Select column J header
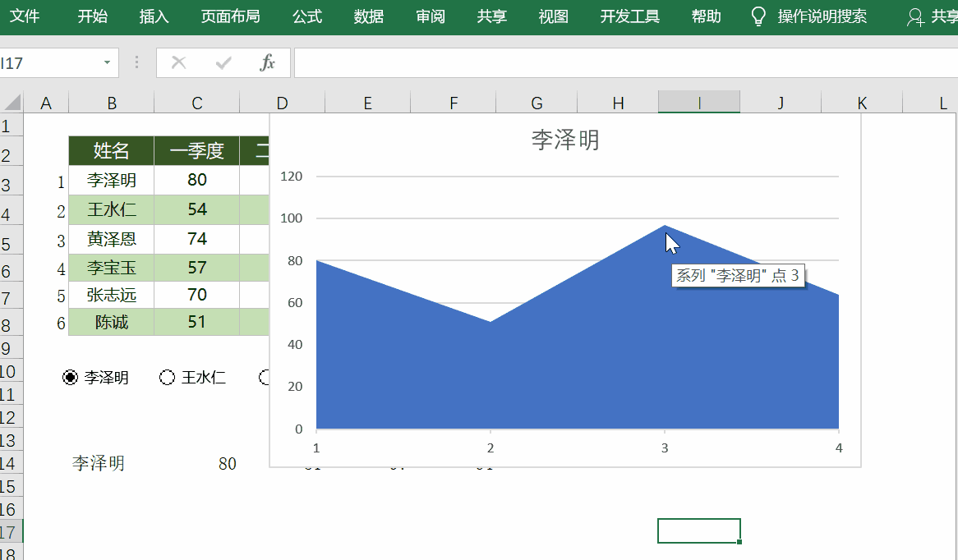The height and width of the screenshot is (560, 958). coord(781,103)
